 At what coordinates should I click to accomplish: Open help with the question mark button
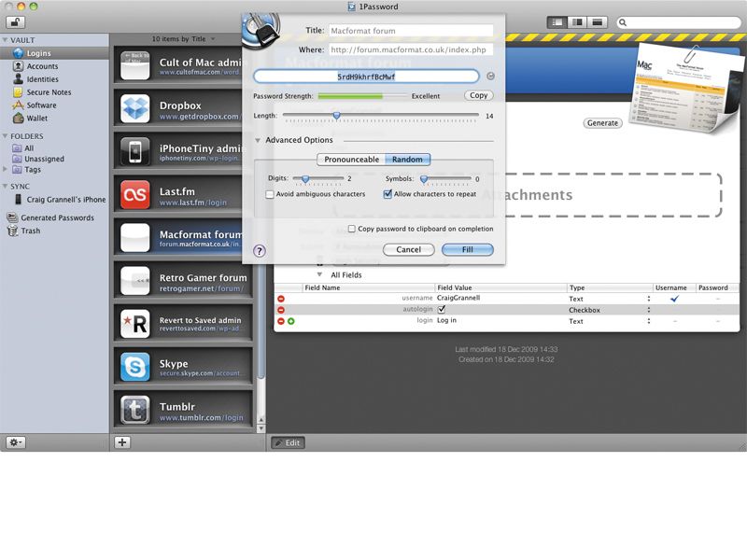point(260,251)
